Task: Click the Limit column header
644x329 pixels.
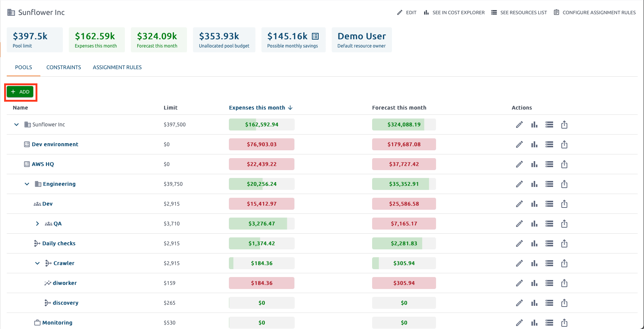Action: click(x=171, y=108)
